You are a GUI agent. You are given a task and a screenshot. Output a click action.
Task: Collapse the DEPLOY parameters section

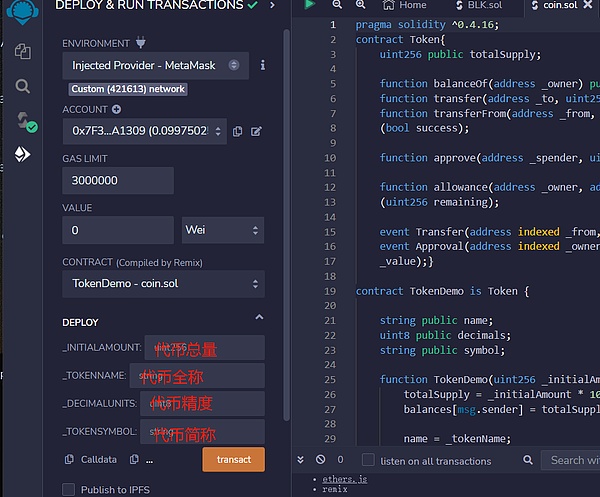pos(259,318)
